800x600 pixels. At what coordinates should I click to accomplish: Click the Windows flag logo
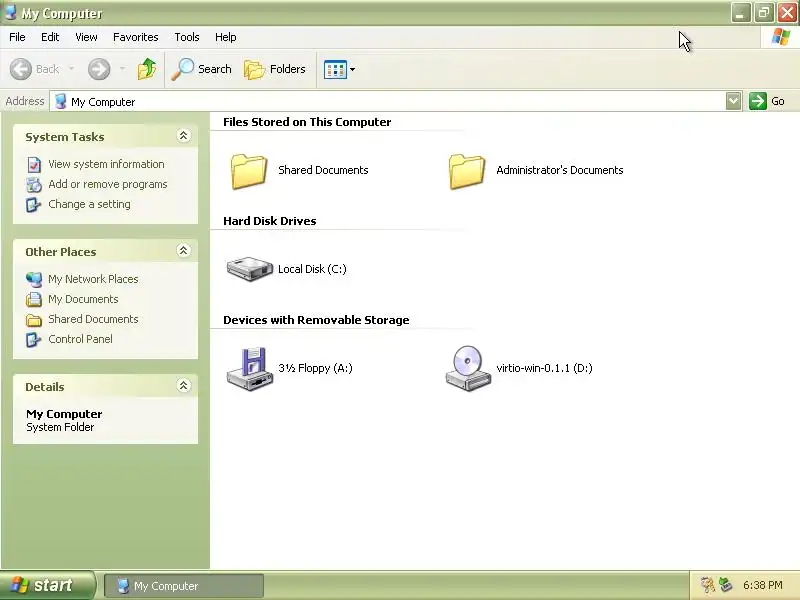coord(781,37)
